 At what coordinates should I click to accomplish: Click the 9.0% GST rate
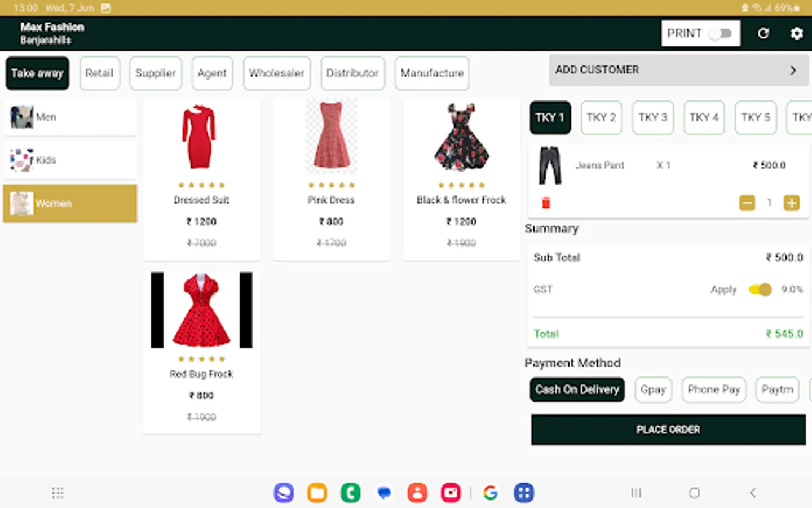(792, 290)
